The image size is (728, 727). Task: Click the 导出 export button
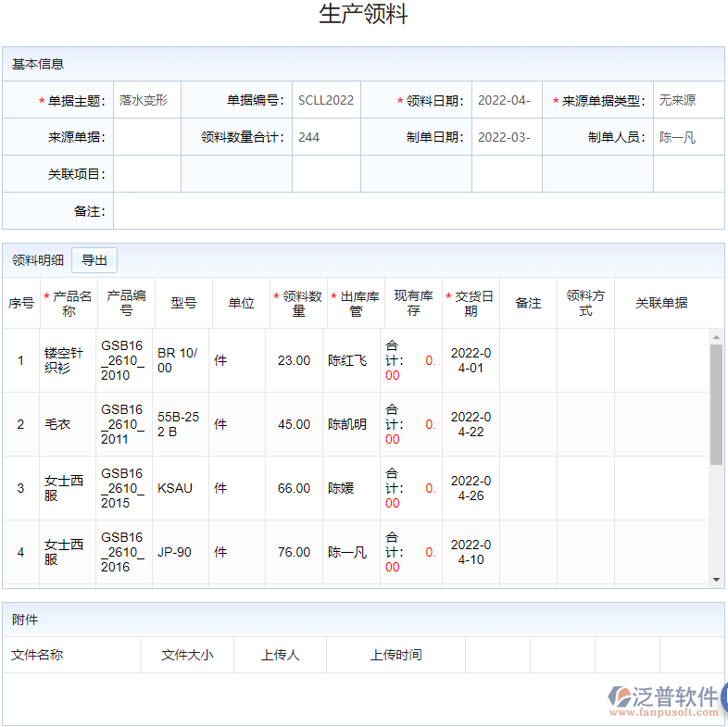pyautogui.click(x=94, y=260)
